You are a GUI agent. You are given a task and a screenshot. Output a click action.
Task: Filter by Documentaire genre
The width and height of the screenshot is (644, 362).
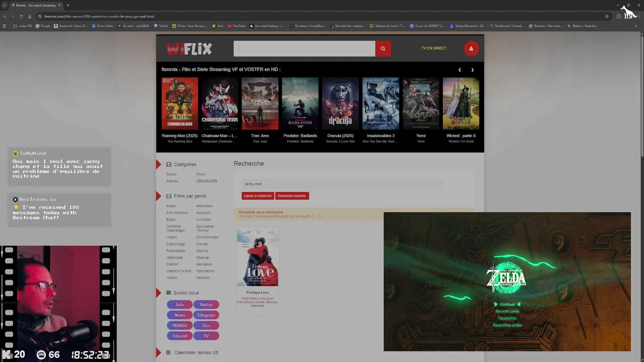tap(207, 237)
